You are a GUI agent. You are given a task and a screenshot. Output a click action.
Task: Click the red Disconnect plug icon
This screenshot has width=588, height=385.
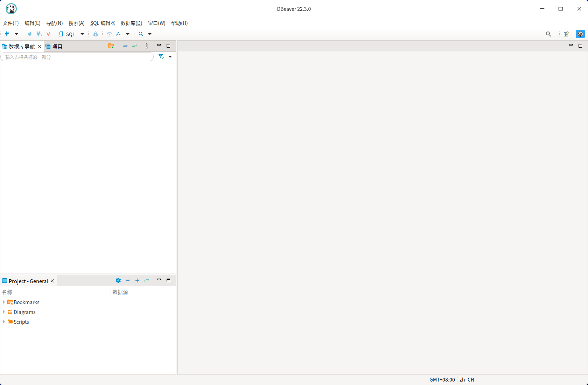(49, 34)
